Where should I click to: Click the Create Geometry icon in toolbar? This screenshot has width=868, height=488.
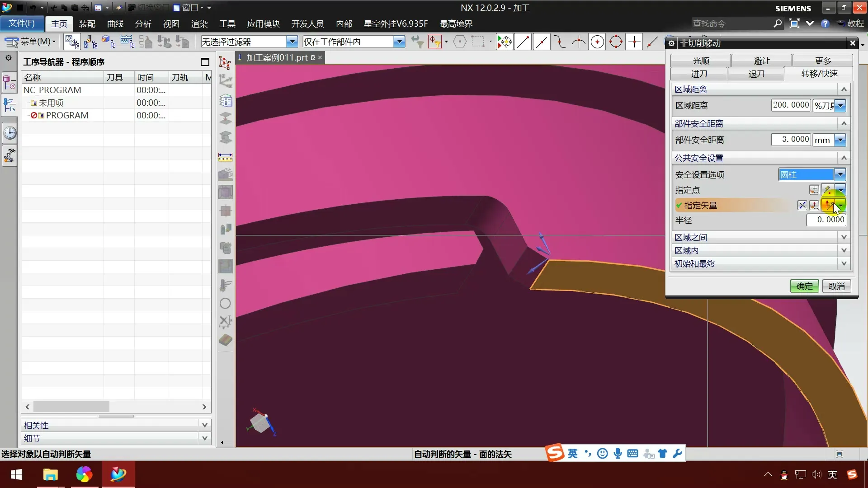(x=109, y=42)
